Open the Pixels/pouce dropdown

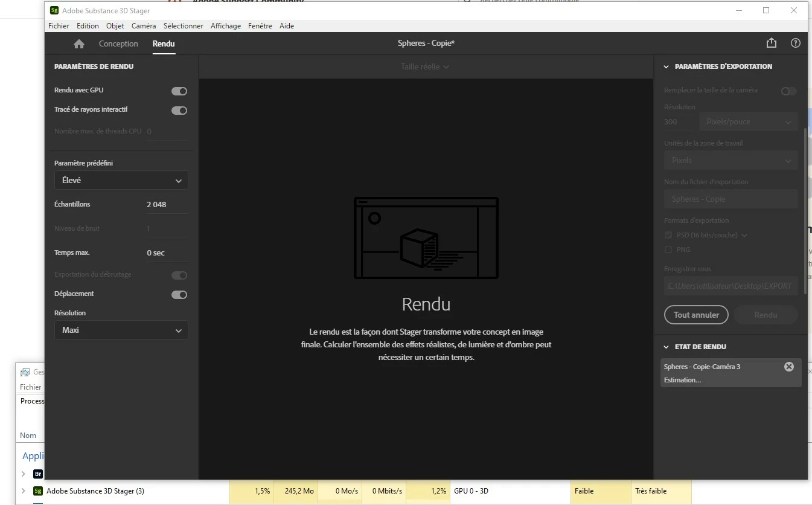click(x=749, y=121)
